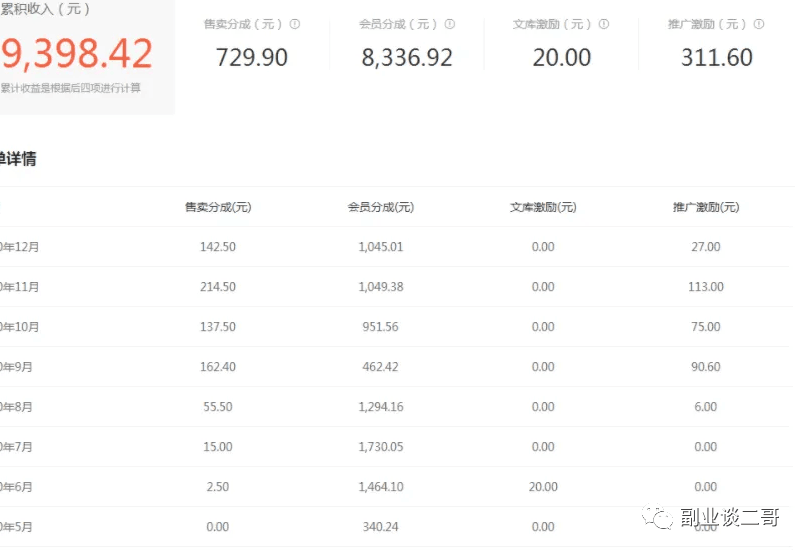The image size is (805, 552).
Task: Click the 累计收益是根据后四项进行计算 note
Action: click(x=70, y=88)
